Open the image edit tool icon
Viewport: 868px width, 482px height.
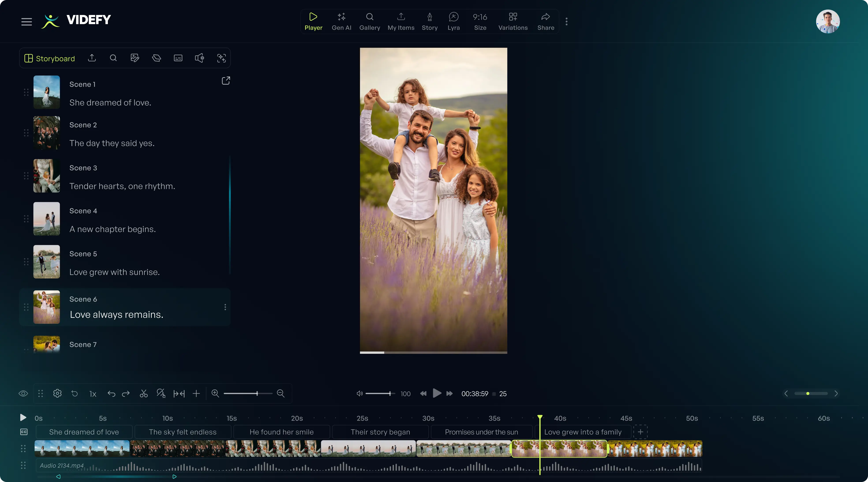coord(135,58)
